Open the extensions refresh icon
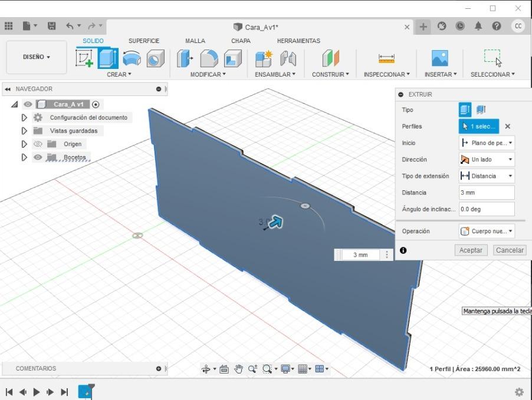 tap(442, 26)
